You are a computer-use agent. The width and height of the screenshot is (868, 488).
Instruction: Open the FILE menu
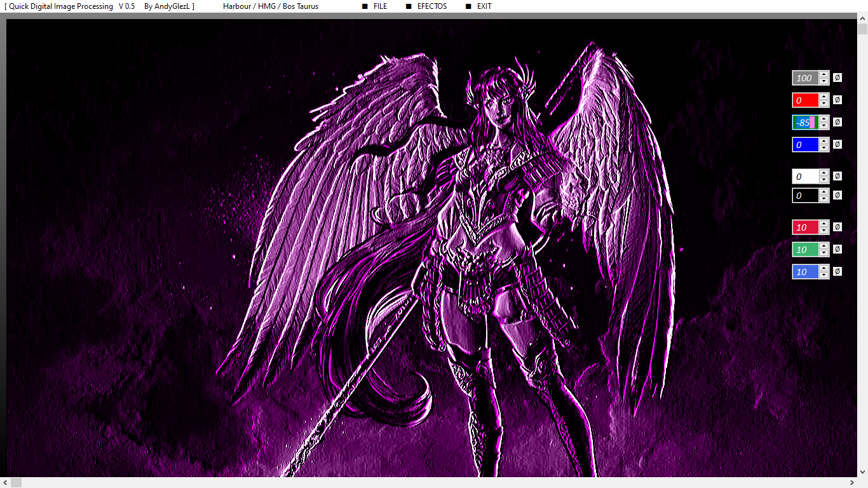[380, 6]
